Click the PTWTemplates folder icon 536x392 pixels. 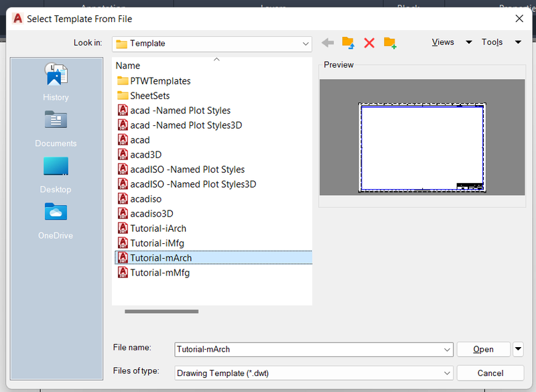[123, 81]
